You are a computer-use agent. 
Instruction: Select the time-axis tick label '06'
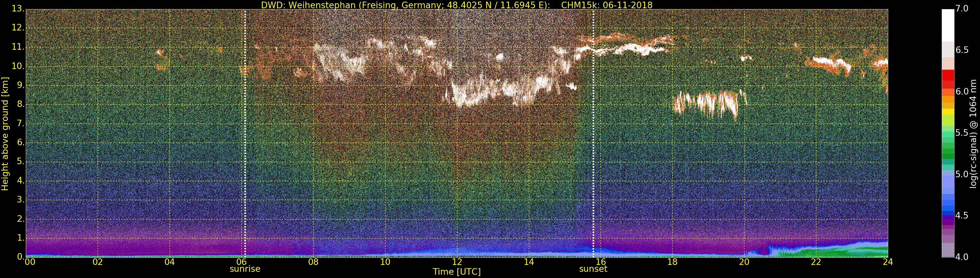tap(241, 262)
